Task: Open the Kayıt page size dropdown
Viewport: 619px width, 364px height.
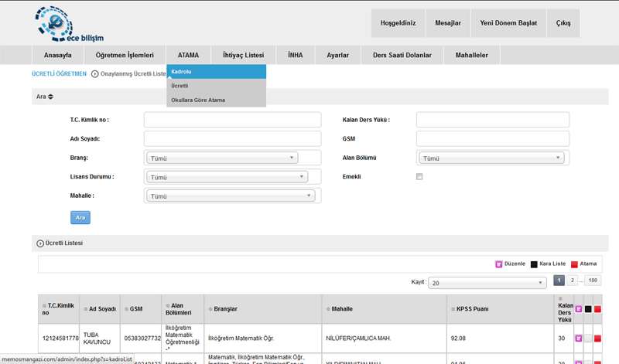Action: pyautogui.click(x=487, y=283)
